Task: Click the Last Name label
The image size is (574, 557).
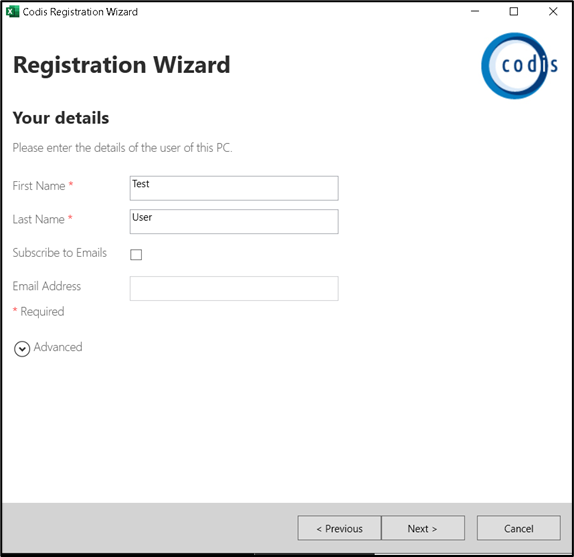Action: [x=38, y=219]
